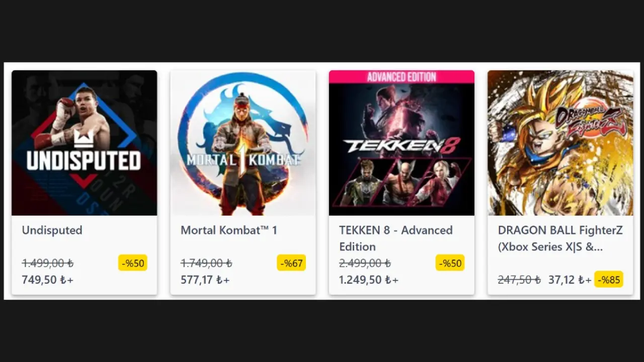Click the -%67 discount badge
The image size is (644, 362).
291,263
